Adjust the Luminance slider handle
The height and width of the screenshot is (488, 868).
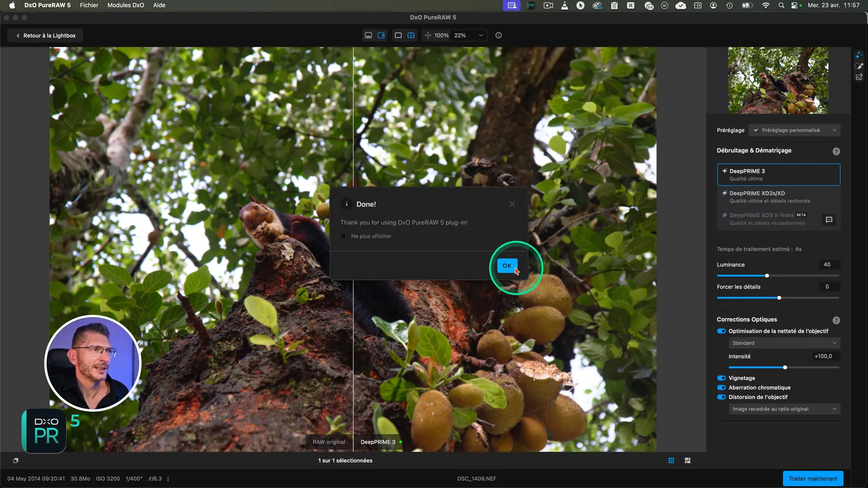click(x=767, y=276)
